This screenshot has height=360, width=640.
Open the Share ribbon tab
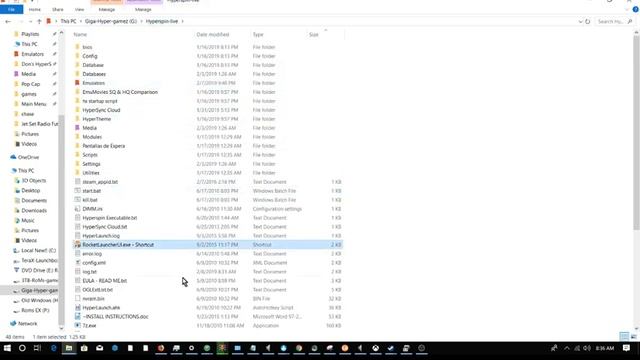[58, 9]
